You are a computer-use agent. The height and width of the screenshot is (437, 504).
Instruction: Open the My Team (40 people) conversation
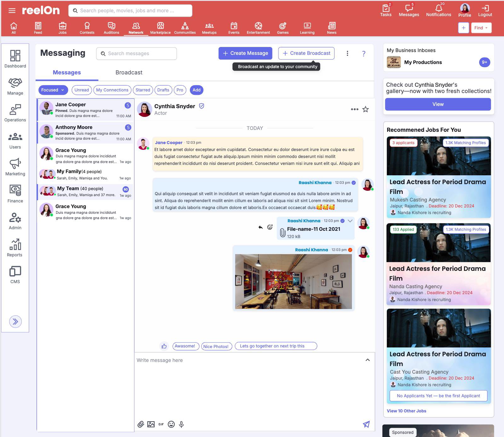[86, 192]
